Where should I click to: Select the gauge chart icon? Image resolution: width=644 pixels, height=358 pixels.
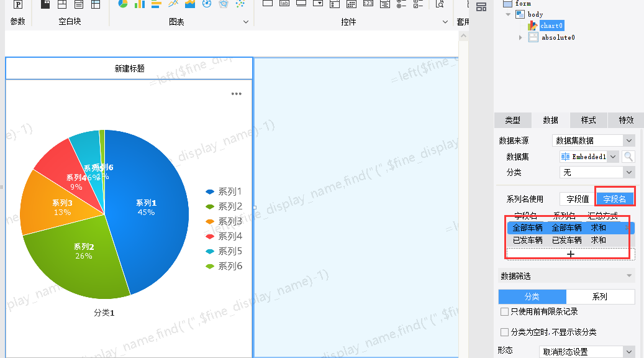(x=207, y=4)
